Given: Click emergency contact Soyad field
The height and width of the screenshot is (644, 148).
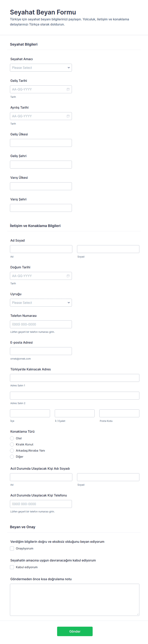Looking at the screenshot, I should pyautogui.click(x=108, y=477).
